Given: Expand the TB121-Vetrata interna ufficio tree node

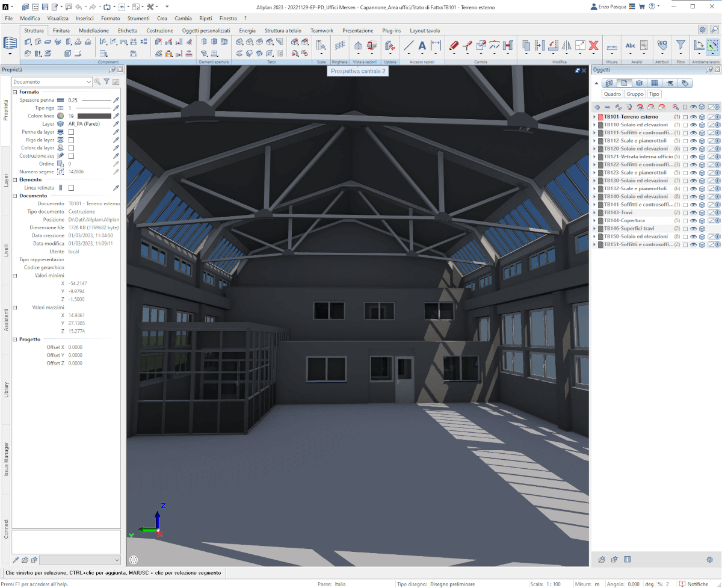Looking at the screenshot, I should tap(594, 156).
